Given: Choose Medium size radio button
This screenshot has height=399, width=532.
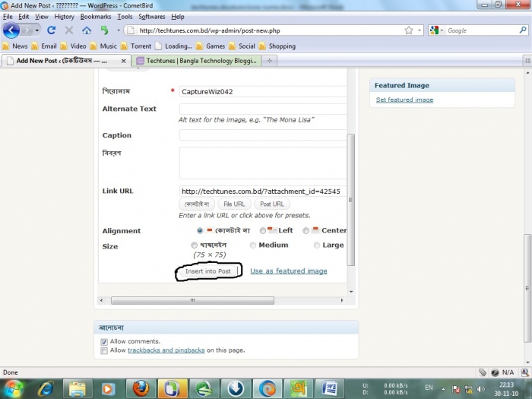Looking at the screenshot, I should click(253, 245).
